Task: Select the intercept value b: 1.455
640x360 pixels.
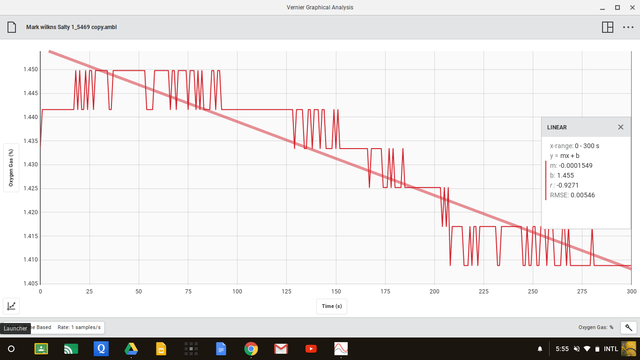Action: 562,176
